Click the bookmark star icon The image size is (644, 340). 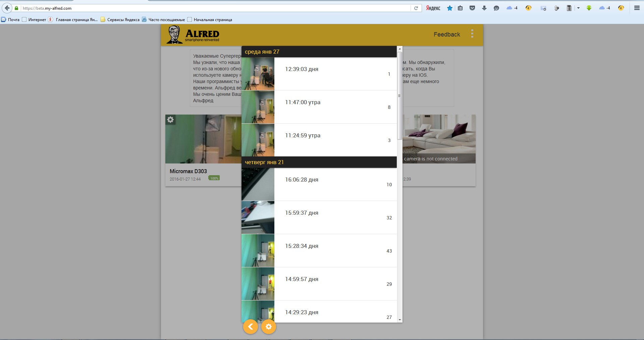[449, 8]
